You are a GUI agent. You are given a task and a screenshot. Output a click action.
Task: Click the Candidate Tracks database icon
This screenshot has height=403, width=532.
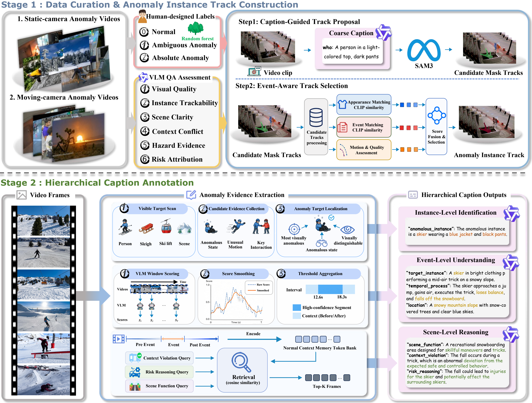click(316, 117)
